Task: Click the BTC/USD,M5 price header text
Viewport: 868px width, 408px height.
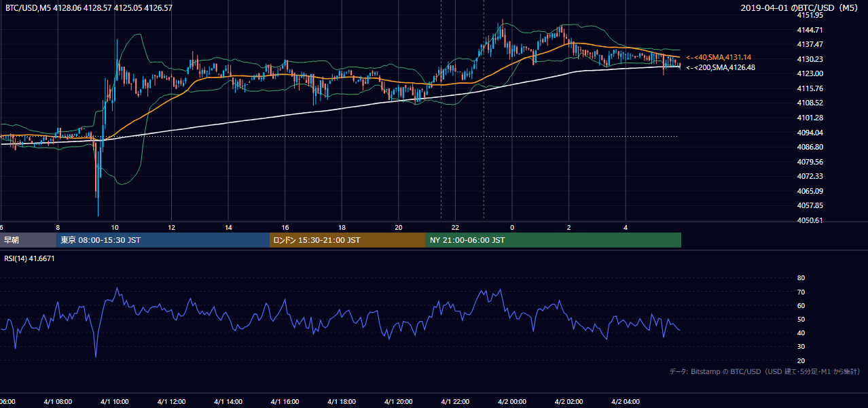Action: coord(89,7)
